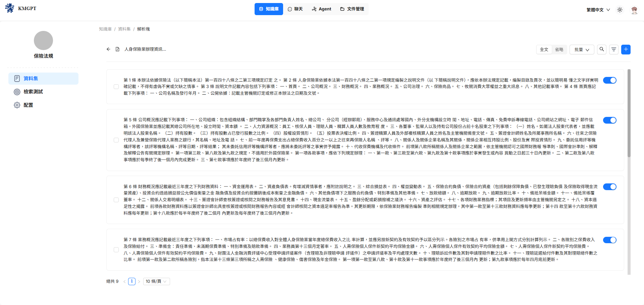Screen dimensions: 644x305
Task: Click the back arrow above the chunk list
Action: click(x=108, y=49)
